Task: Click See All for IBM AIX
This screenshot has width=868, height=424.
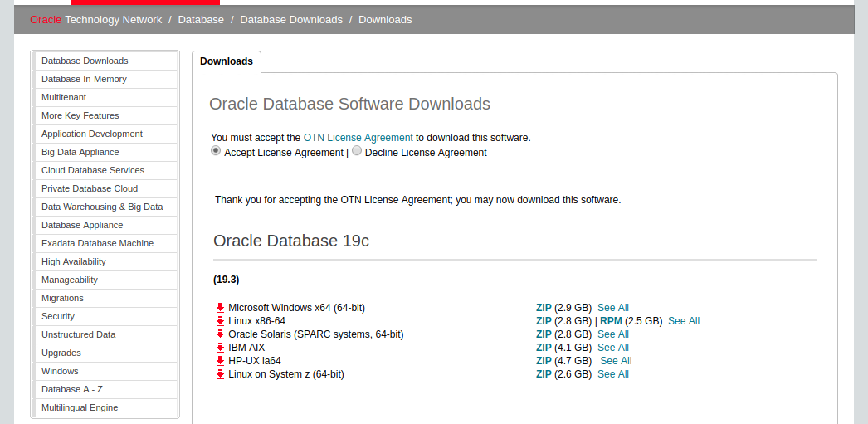Action: tap(613, 348)
